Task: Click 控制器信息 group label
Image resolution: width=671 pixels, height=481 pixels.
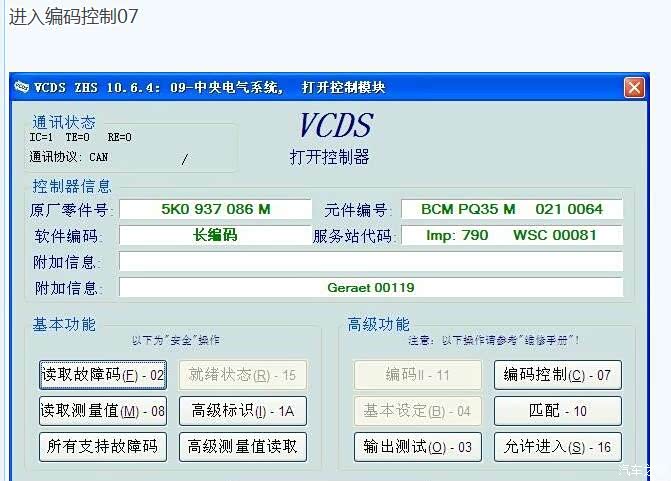Action: [72, 186]
